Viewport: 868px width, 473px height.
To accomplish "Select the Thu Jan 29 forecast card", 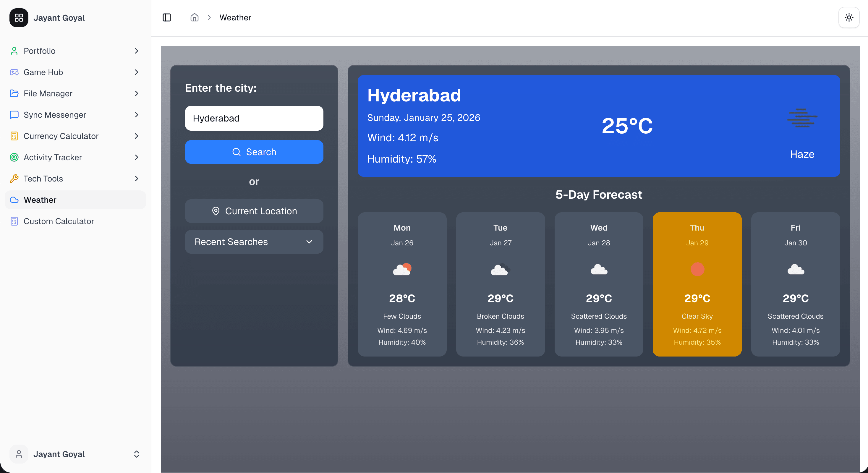I will (697, 284).
